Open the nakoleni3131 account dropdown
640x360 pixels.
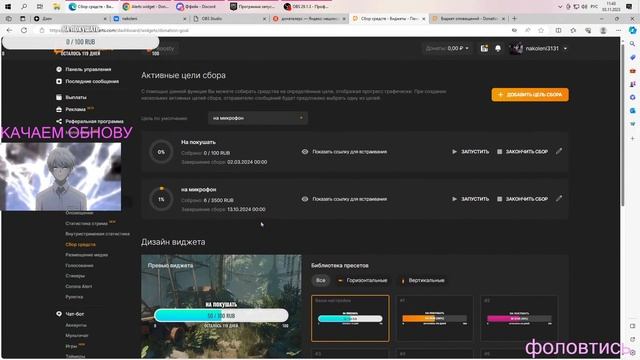(538, 49)
